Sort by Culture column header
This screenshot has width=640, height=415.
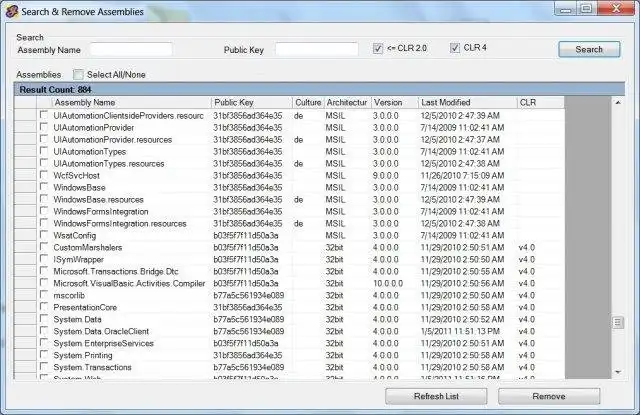[x=308, y=102]
